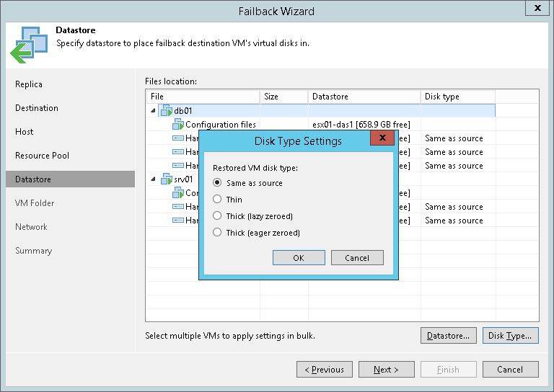This screenshot has height=392, width=554.
Task: Click the Configuration files icon under db01
Action: coord(178,125)
